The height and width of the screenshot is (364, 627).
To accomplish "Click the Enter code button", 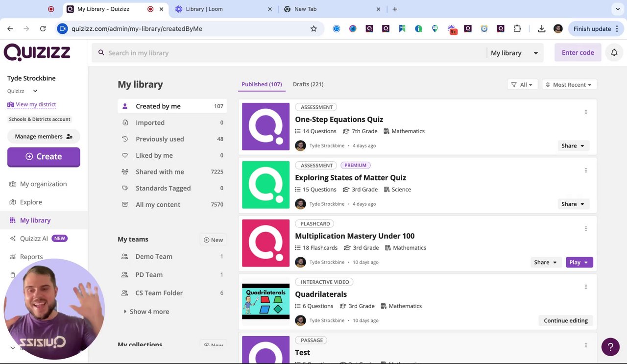I will pyautogui.click(x=578, y=52).
